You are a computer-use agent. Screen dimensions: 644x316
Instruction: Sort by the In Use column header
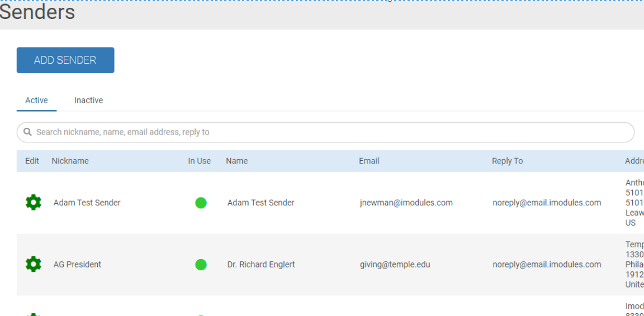(x=199, y=161)
